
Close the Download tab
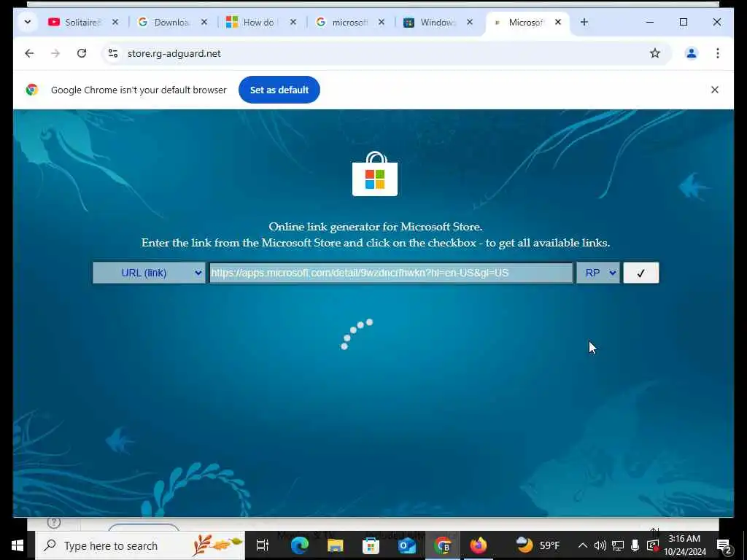[x=204, y=22]
